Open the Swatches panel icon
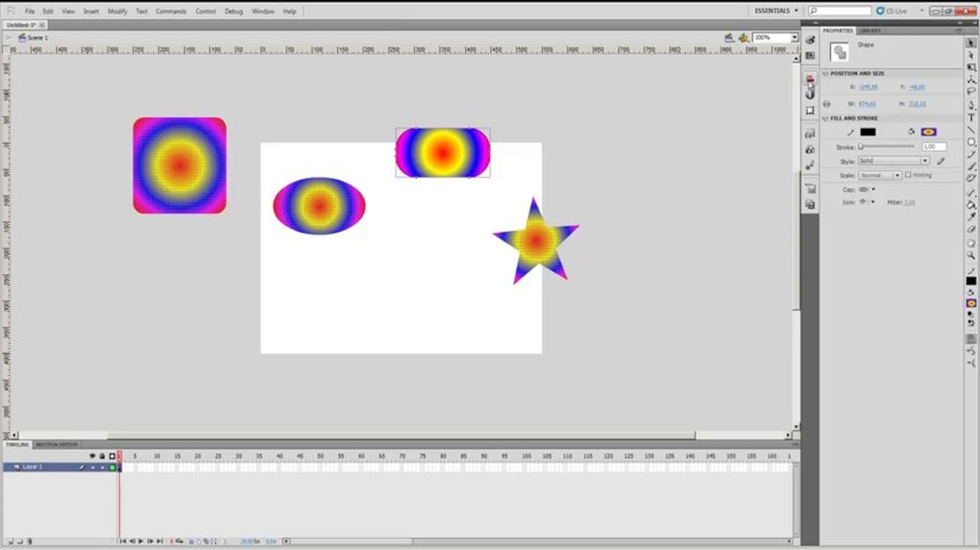This screenshot has height=550, width=980. [x=810, y=55]
